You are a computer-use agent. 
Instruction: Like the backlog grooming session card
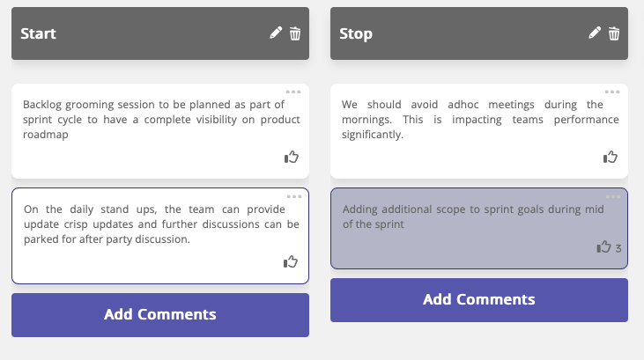point(292,158)
